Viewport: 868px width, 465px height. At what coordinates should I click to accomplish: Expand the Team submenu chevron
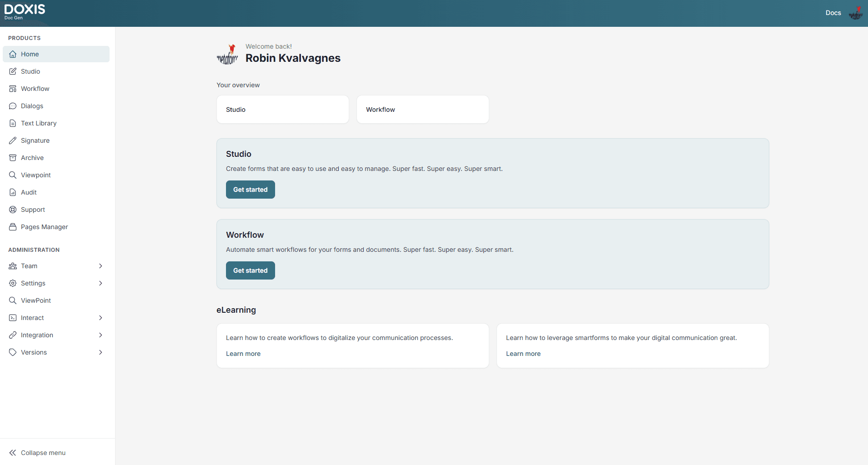[x=100, y=266]
